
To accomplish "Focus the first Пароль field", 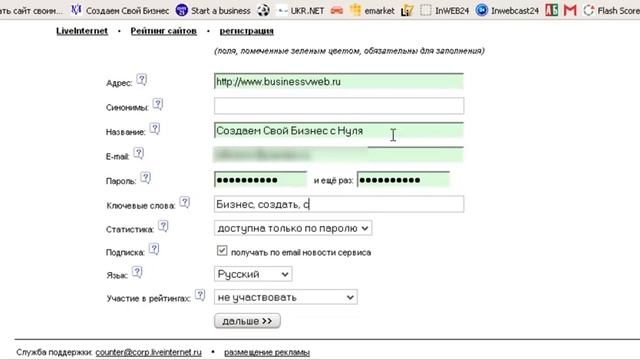I will (260, 180).
